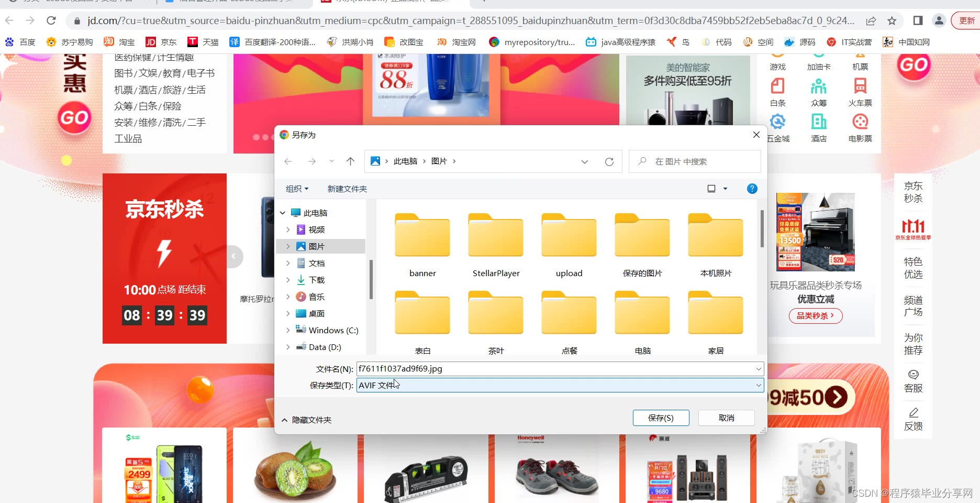Click 保存(S) button
Image resolution: width=980 pixels, height=503 pixels.
pyautogui.click(x=661, y=418)
